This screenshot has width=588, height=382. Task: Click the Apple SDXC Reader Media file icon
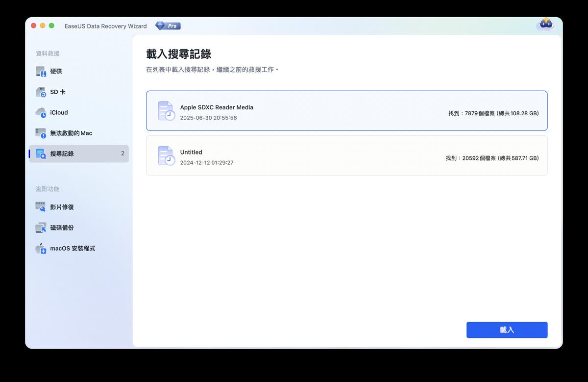[x=166, y=111]
